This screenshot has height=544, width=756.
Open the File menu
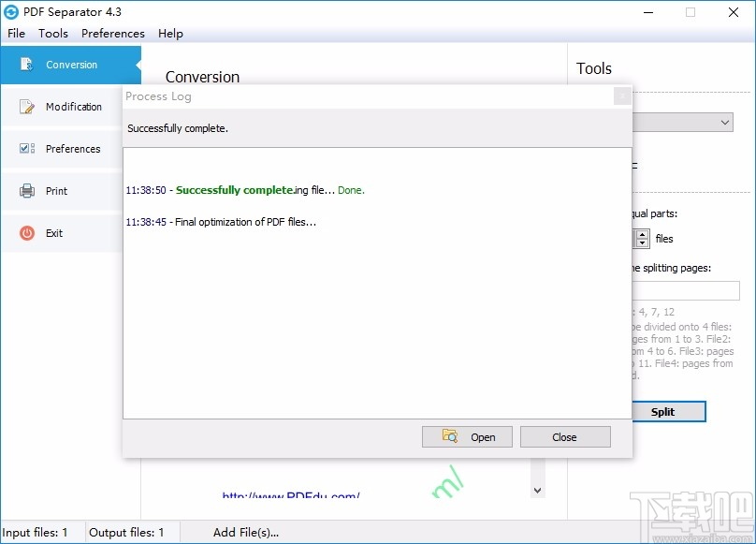click(x=16, y=33)
